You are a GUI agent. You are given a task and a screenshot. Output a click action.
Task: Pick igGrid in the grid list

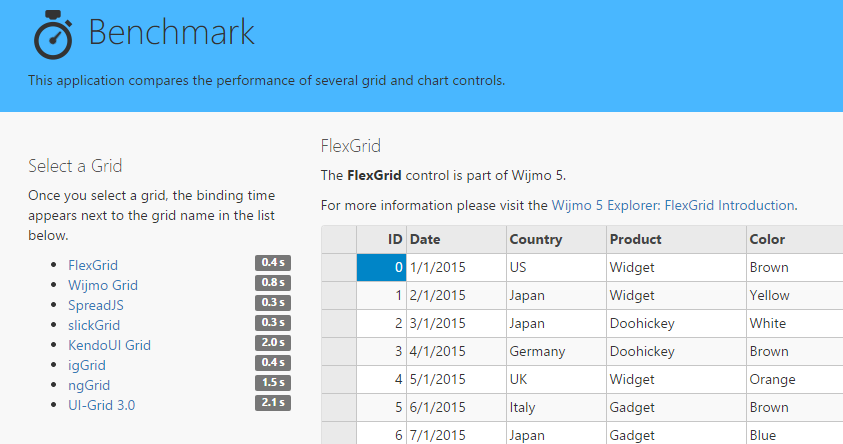[x=87, y=365]
